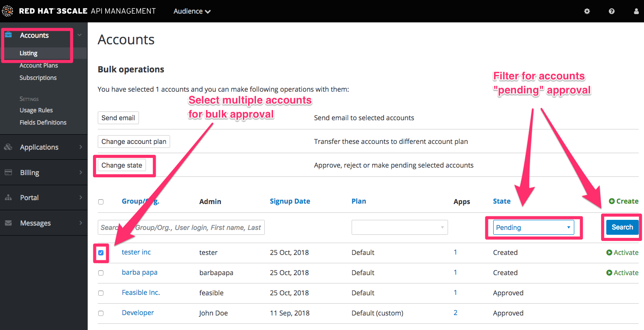The width and height of the screenshot is (644, 330).
Task: Activate the tester inc account
Action: click(x=622, y=252)
